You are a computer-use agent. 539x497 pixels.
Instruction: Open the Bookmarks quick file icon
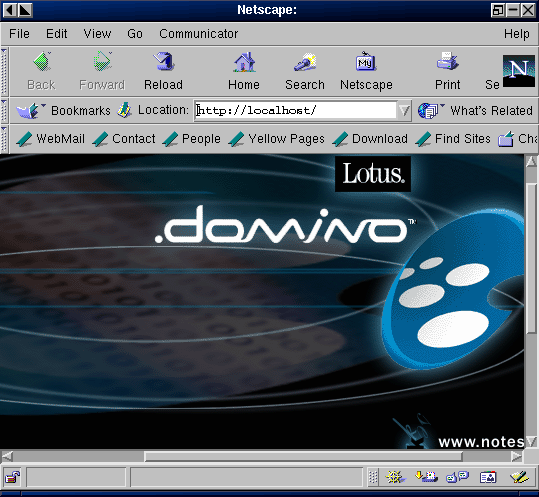click(x=30, y=110)
